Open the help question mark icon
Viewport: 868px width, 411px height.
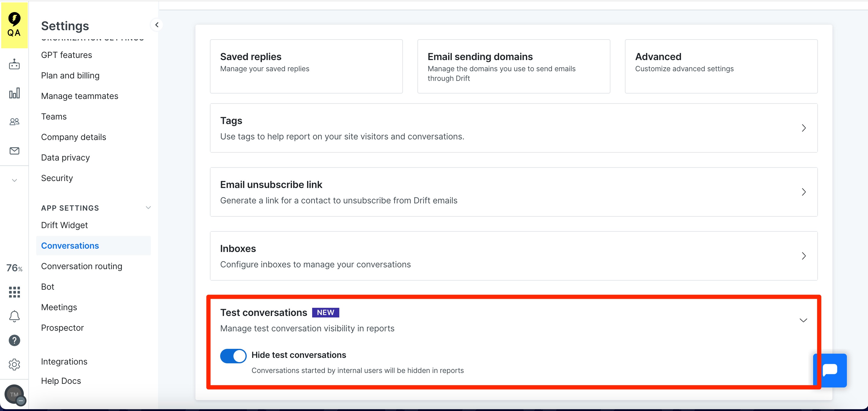pyautogui.click(x=14, y=340)
